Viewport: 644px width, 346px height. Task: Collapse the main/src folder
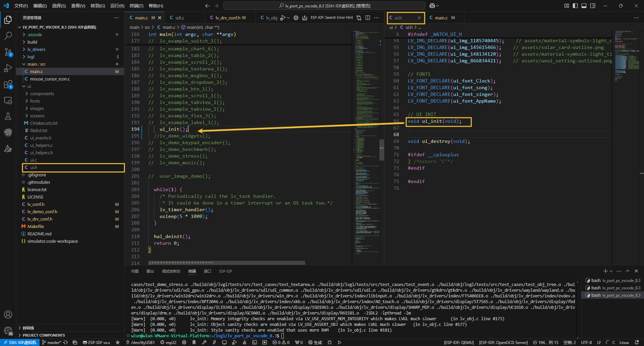pos(70,64)
